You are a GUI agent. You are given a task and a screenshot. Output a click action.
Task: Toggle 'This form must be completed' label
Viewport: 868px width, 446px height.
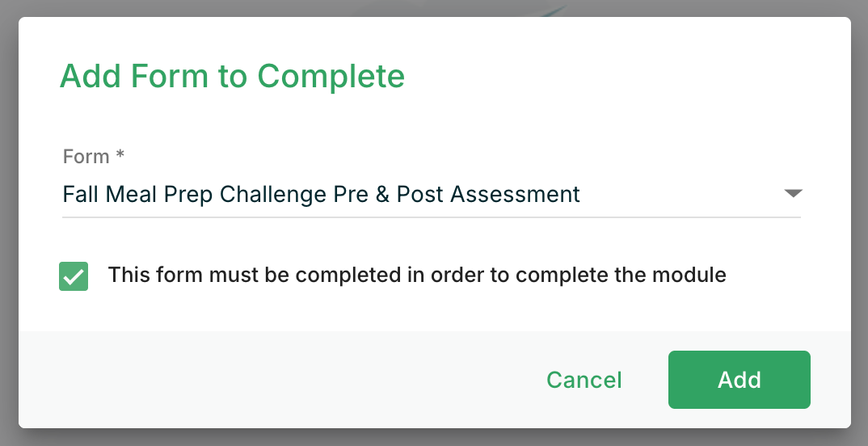coord(417,276)
